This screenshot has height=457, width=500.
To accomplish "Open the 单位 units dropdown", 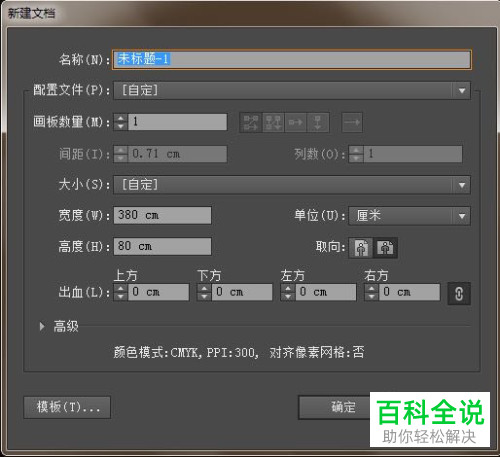I will click(410, 216).
